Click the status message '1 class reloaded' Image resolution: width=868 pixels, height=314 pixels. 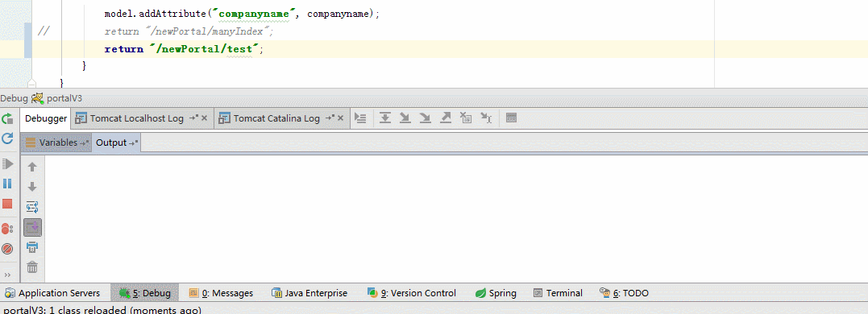tap(102, 310)
